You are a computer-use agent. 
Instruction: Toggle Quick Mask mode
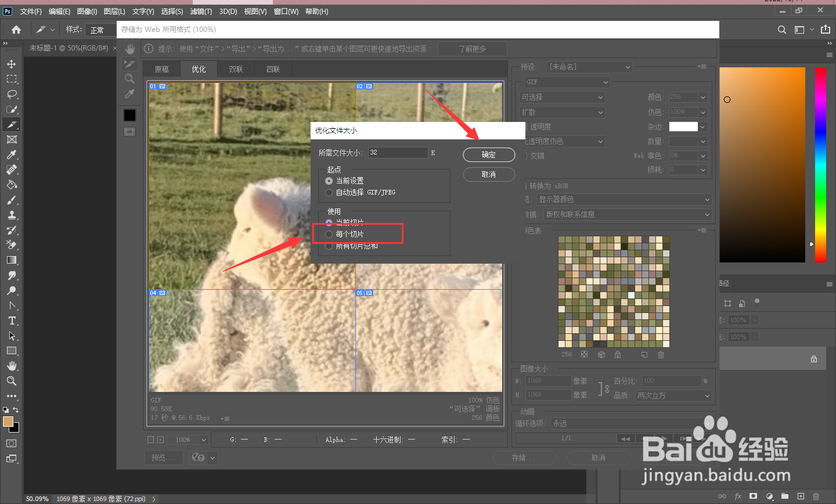(x=12, y=443)
